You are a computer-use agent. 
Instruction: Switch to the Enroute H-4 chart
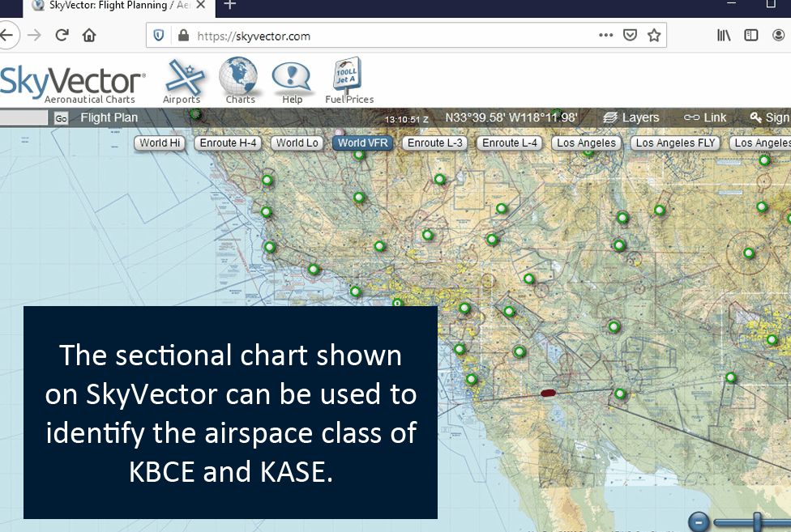pyautogui.click(x=228, y=143)
